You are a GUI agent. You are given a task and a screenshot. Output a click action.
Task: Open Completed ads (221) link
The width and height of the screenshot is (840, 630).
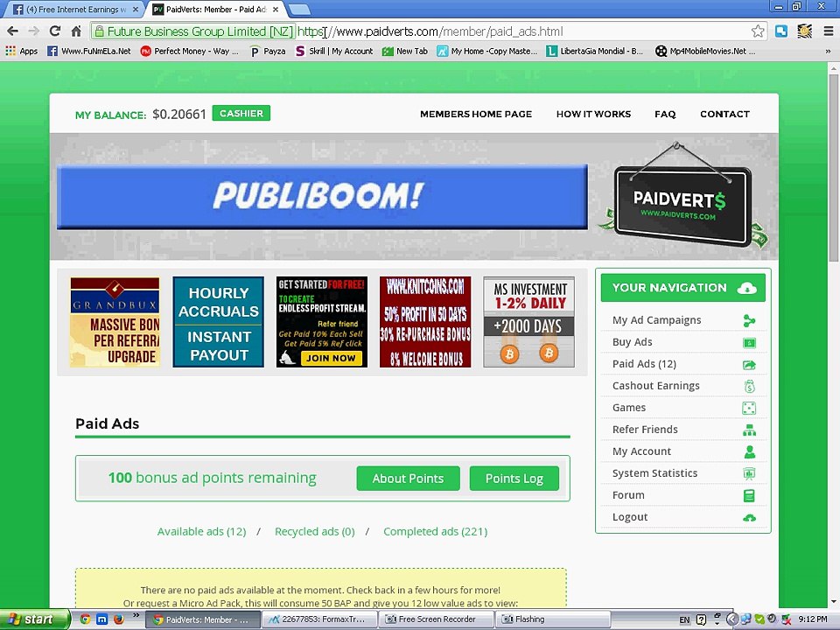click(x=435, y=531)
